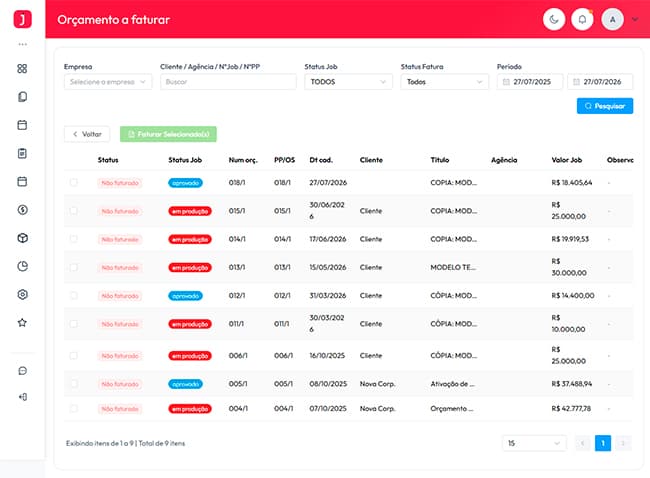Image resolution: width=650 pixels, height=478 pixels.
Task: Click the Pesquisar button
Action: (x=605, y=106)
